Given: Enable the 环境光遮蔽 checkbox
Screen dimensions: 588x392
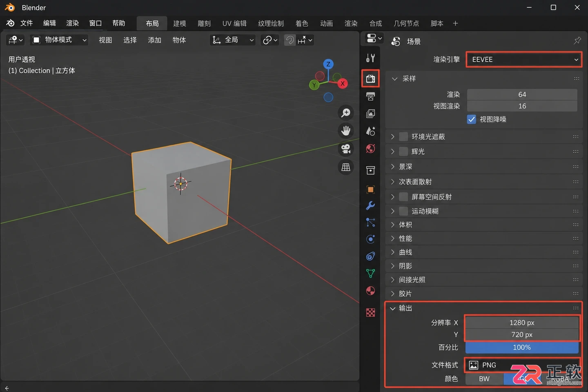Looking at the screenshot, I should coord(403,136).
